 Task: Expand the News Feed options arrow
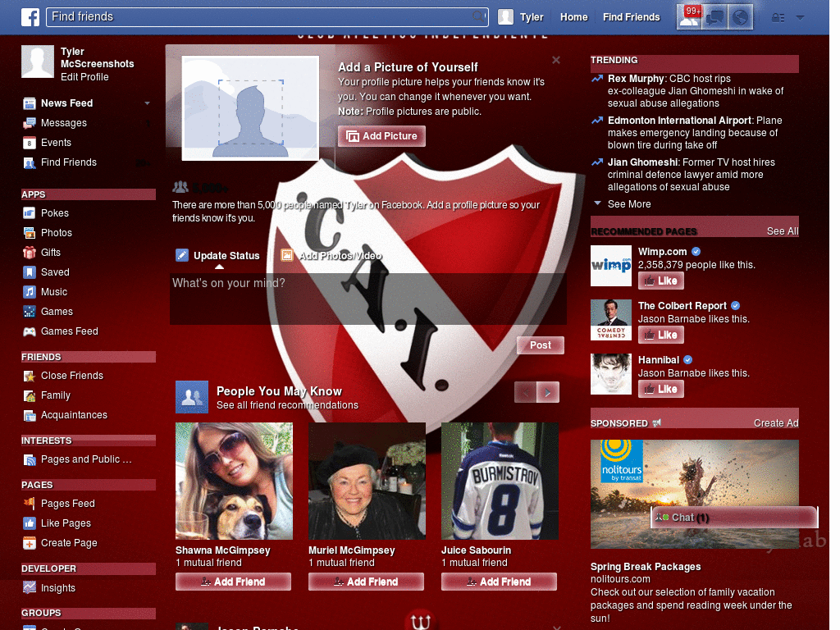click(147, 103)
